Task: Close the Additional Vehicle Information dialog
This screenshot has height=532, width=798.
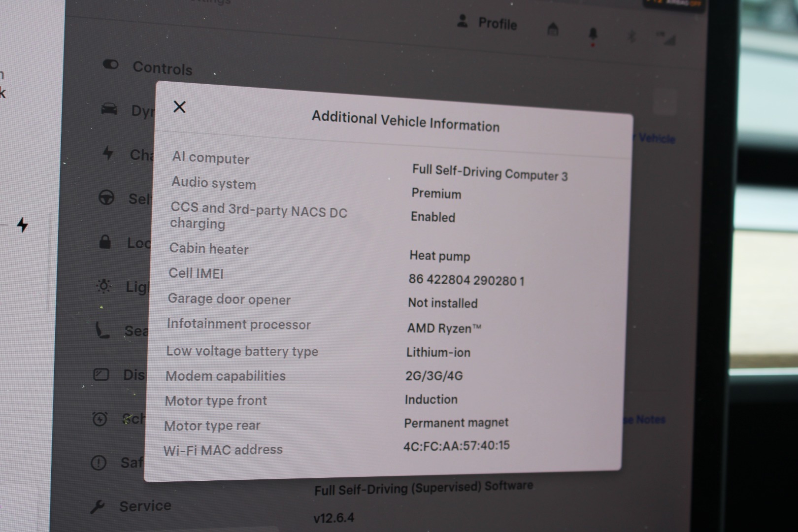Action: pos(179,107)
